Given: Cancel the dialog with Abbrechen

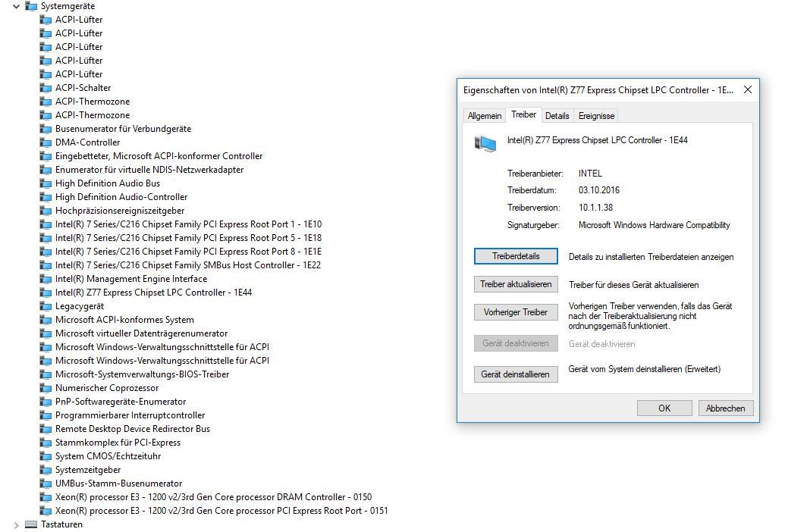Looking at the screenshot, I should pos(725,408).
